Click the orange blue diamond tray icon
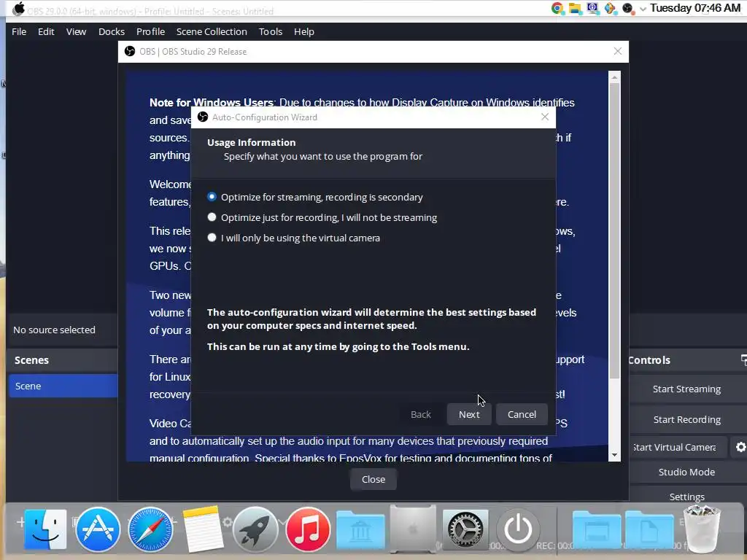This screenshot has height=560, width=747. tap(611, 8)
